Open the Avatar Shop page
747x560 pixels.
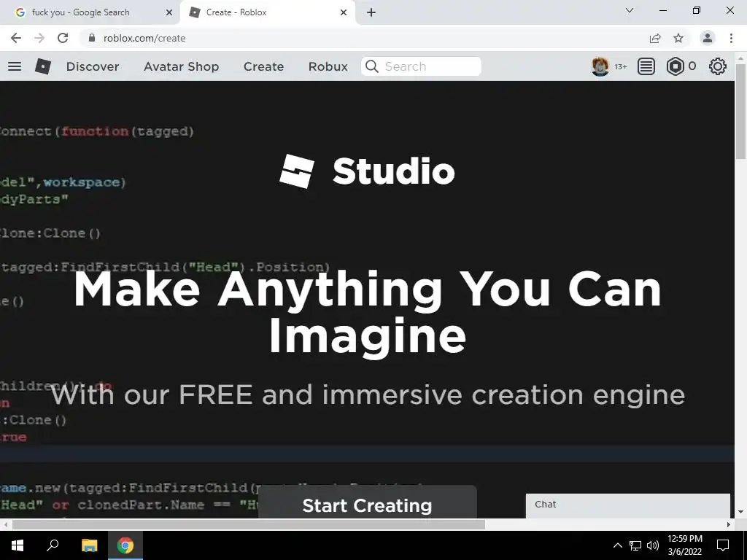[x=181, y=66]
